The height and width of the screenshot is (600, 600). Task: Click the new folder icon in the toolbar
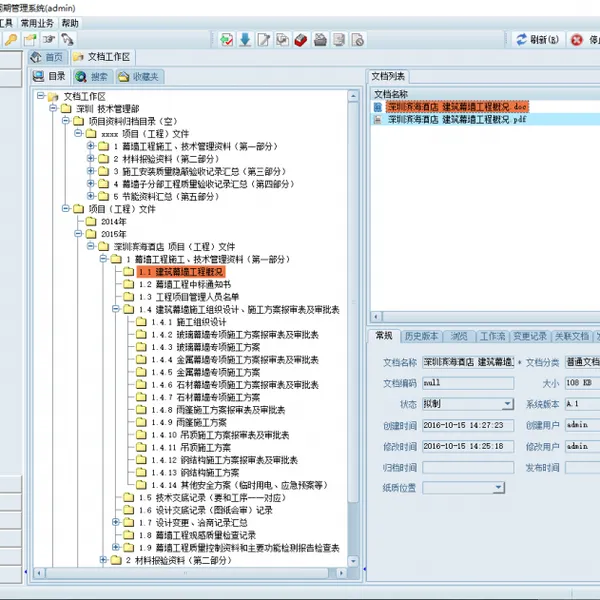(30, 39)
